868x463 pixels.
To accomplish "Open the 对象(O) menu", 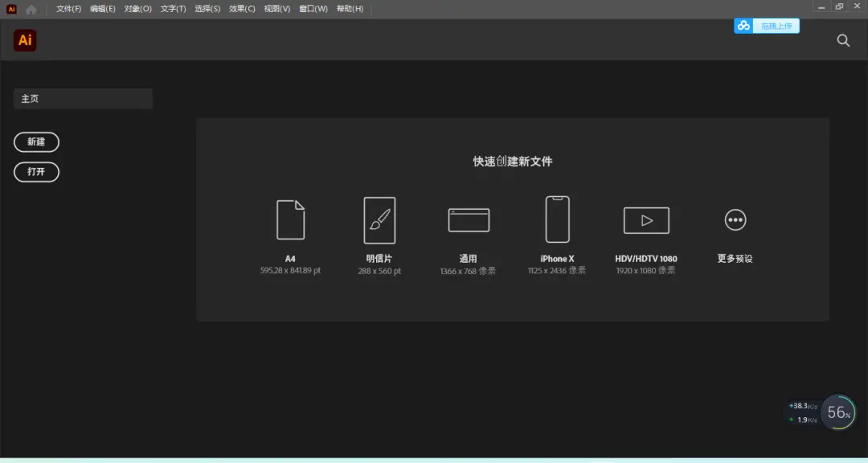I will (137, 9).
